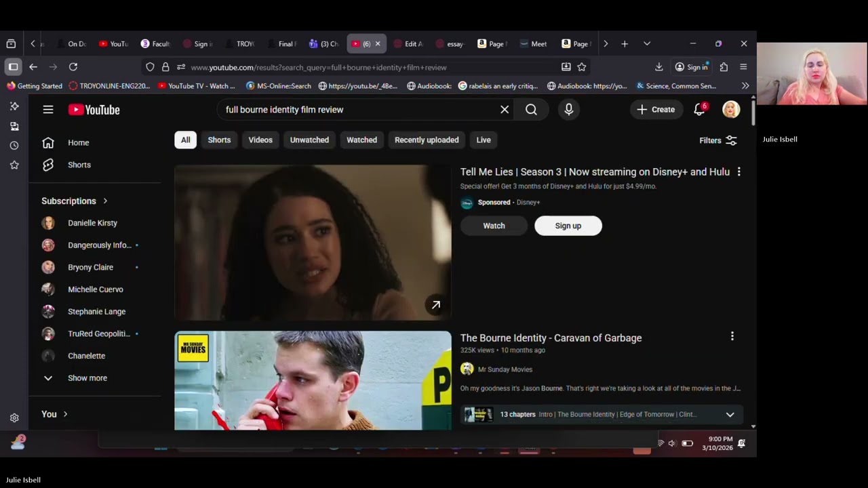
Task: Click the Create button
Action: (x=656, y=110)
